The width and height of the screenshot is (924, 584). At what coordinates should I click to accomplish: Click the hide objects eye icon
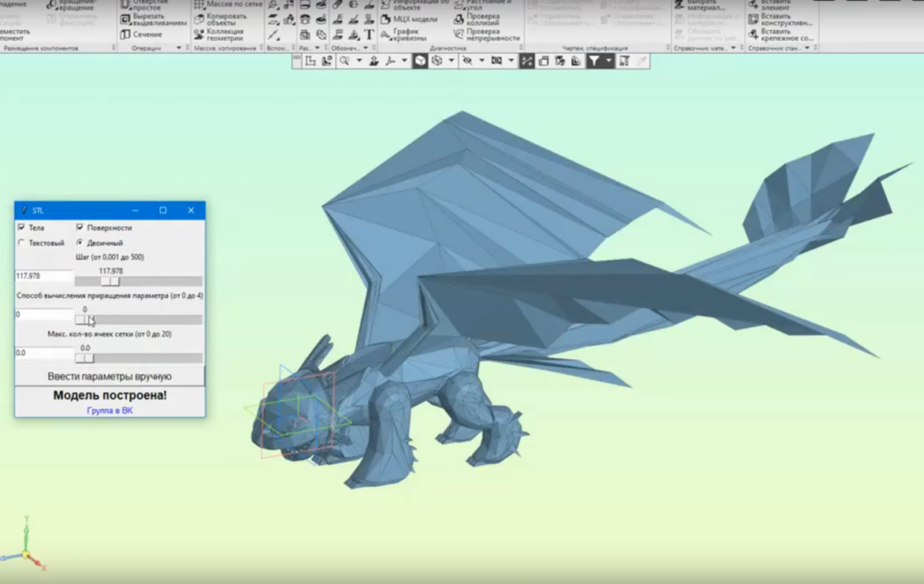[467, 61]
